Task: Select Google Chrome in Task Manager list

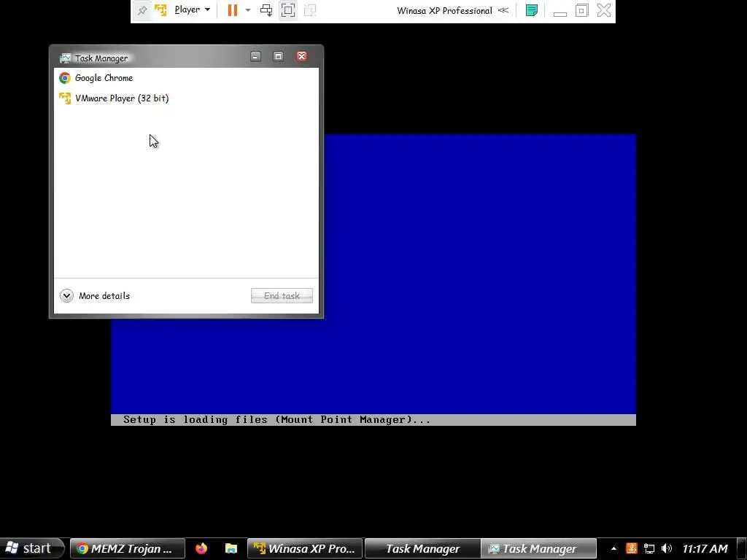Action: pos(186,77)
